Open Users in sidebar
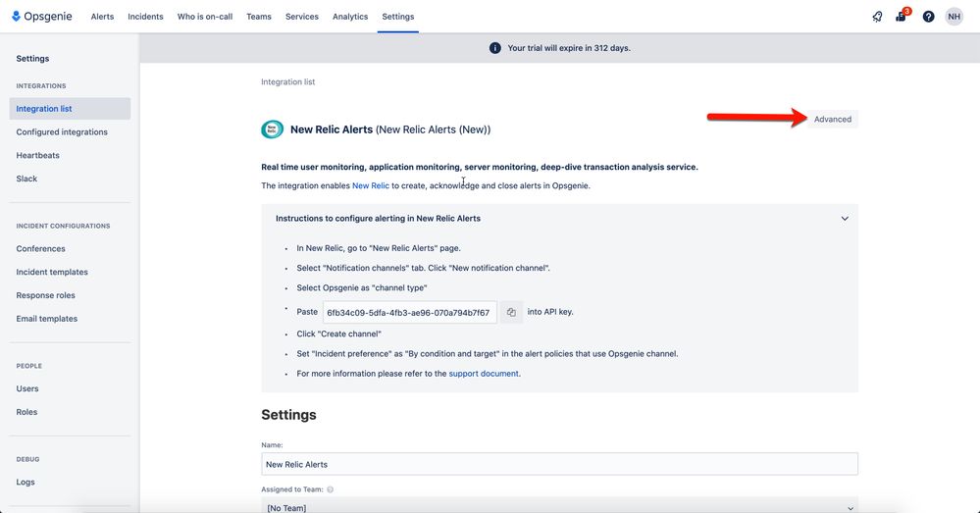Screen dimensions: 980x513 coord(27,388)
